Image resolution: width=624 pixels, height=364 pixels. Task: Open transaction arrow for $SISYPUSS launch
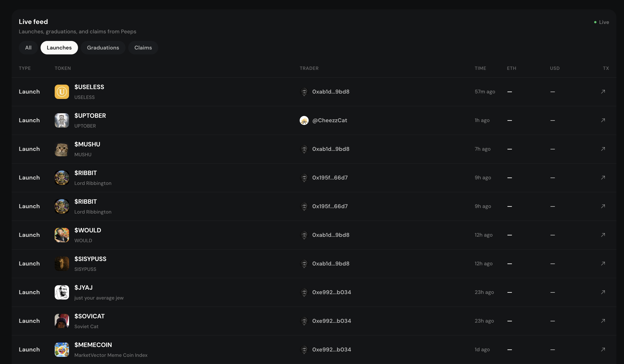(x=603, y=264)
